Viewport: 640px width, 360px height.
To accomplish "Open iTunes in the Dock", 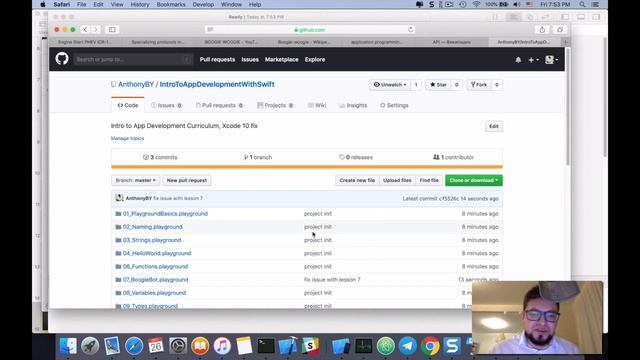I will pyautogui.click(x=222, y=346).
